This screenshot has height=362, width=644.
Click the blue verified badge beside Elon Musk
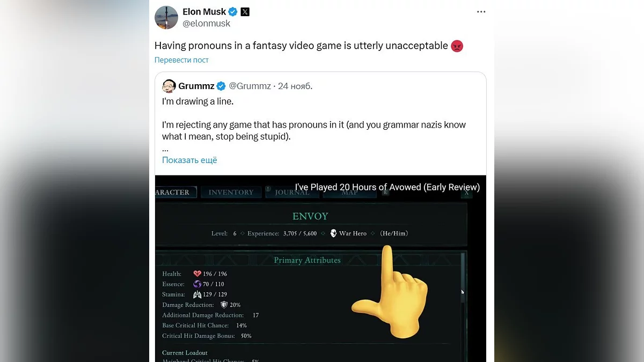(x=233, y=12)
